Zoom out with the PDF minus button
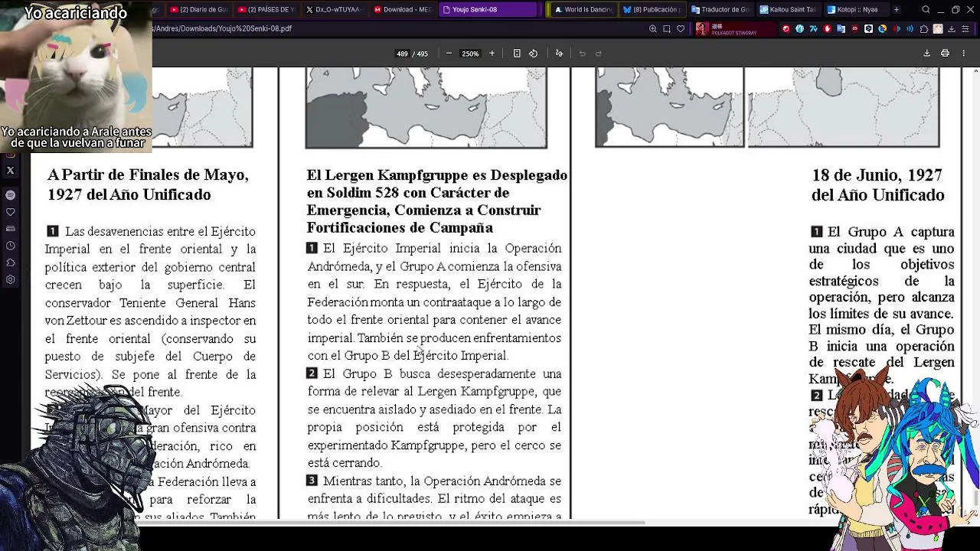 (449, 54)
